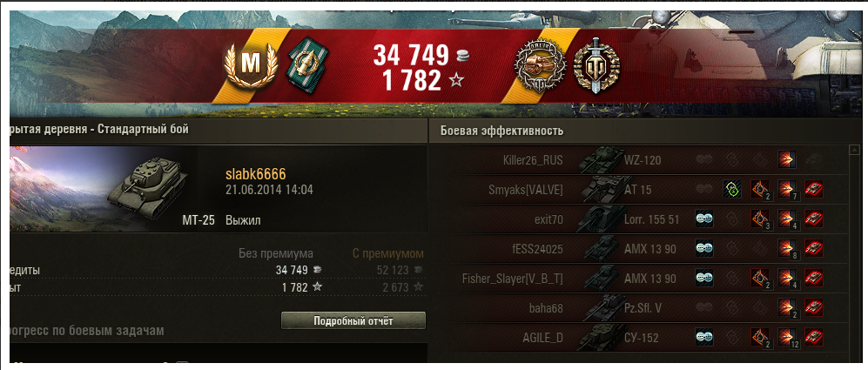The height and width of the screenshot is (370, 868).
Task: Click the bronze tank medal in banner
Action: point(541,66)
